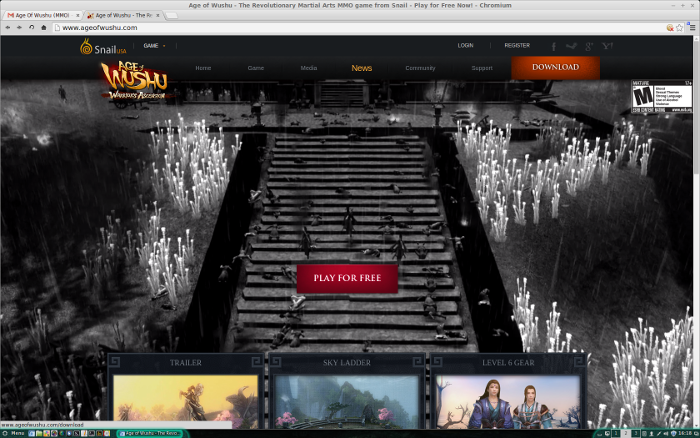Open the SKY LADDER panel heading

pos(347,363)
